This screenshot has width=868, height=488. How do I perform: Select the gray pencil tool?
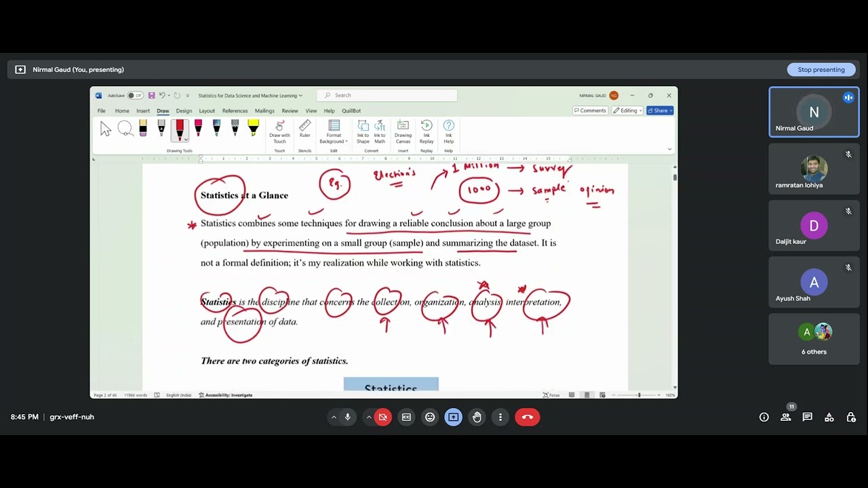tap(235, 128)
